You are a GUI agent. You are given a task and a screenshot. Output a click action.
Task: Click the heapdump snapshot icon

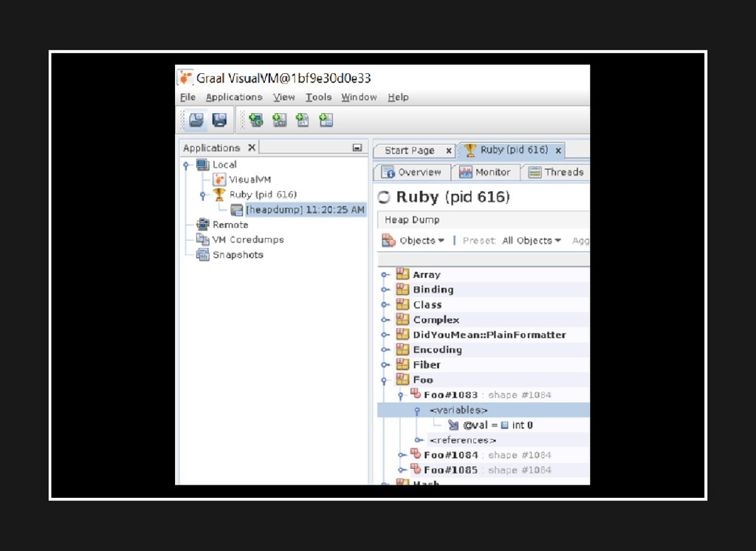tap(237, 210)
